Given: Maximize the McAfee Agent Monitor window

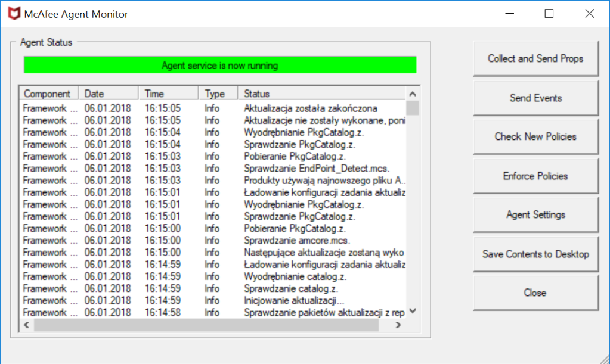Looking at the screenshot, I should (x=549, y=14).
